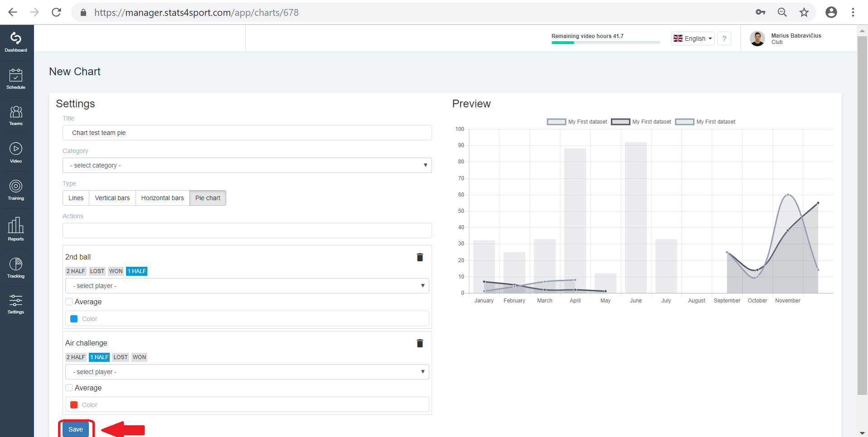Open the Dashboard sidebar icon

16,42
